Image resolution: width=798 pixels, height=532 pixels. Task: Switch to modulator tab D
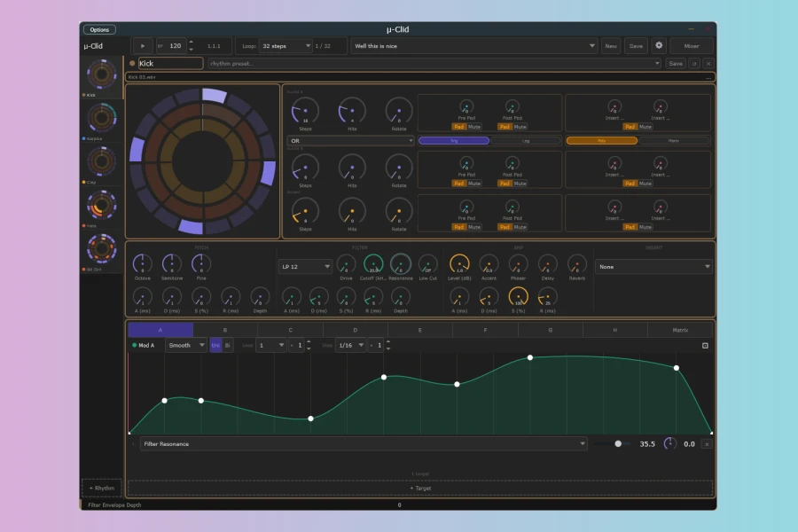point(356,330)
